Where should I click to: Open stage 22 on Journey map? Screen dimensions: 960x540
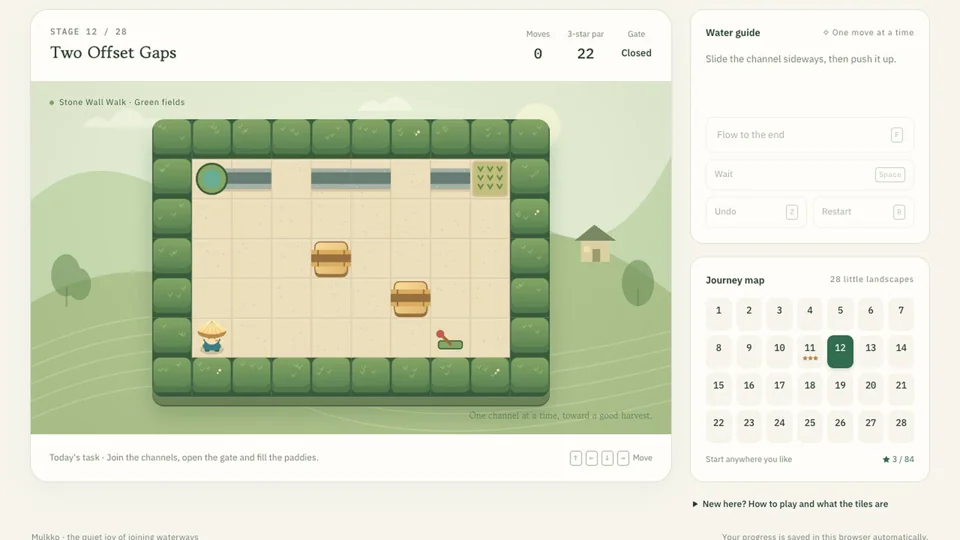719,426
